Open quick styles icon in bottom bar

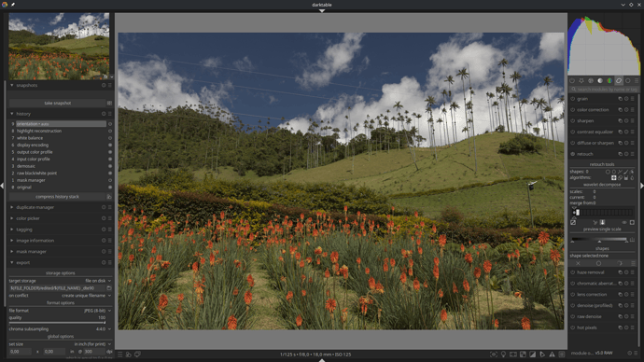tap(129, 355)
